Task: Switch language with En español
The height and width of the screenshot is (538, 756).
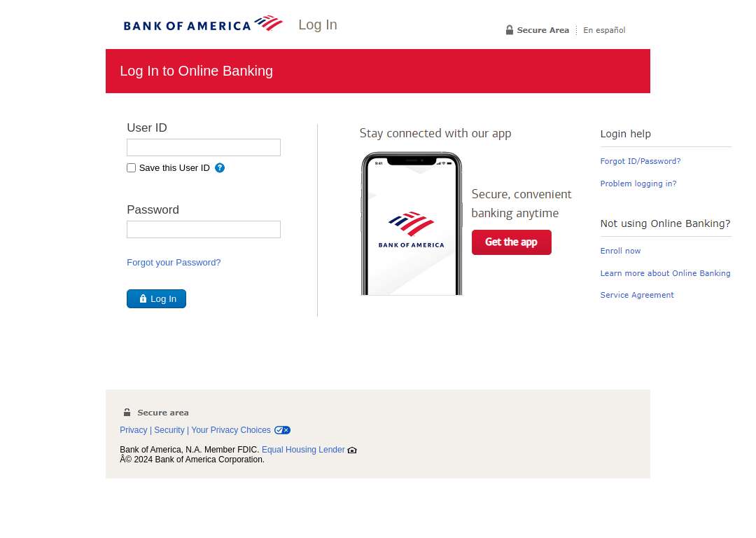Action: pos(604,30)
